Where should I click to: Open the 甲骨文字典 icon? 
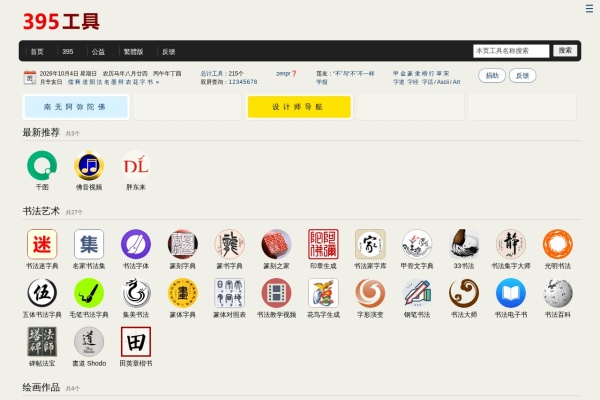coord(417,244)
